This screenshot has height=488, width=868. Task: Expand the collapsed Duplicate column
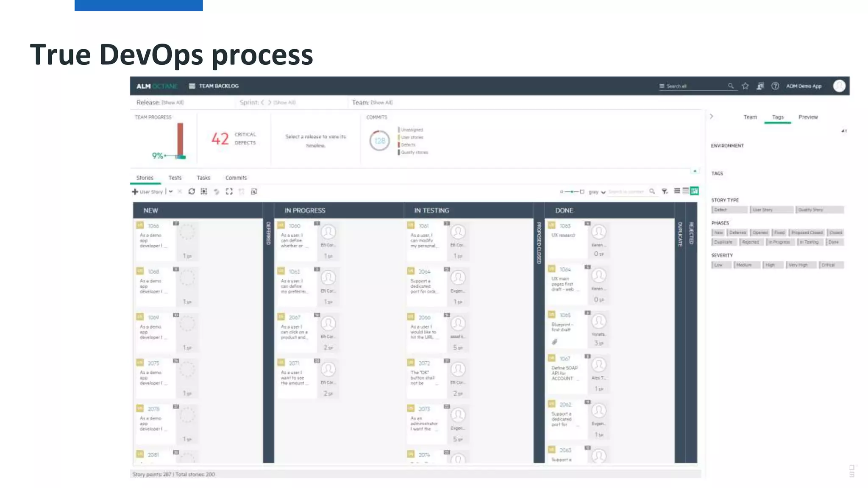coord(680,333)
